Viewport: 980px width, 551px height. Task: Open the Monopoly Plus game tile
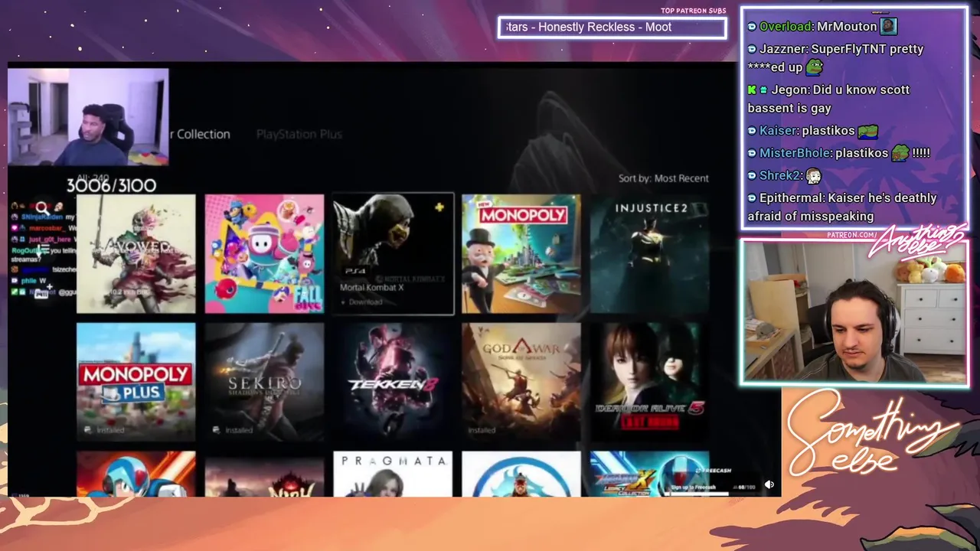[x=136, y=381]
